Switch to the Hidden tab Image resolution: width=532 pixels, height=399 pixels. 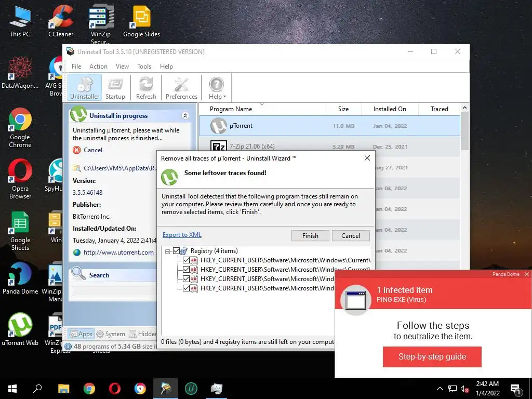pyautogui.click(x=142, y=334)
